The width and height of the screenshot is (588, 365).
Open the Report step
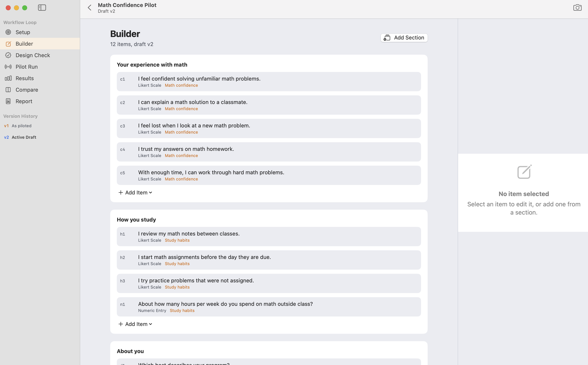(40, 101)
